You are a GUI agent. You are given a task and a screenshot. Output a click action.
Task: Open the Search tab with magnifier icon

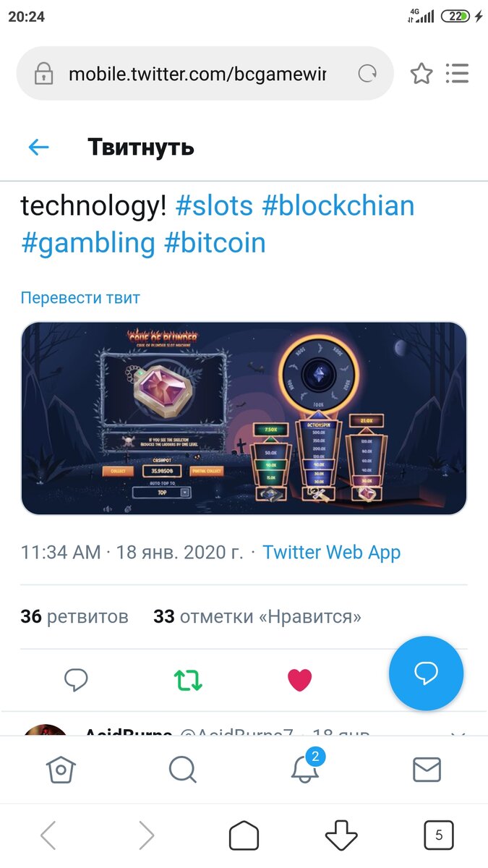pyautogui.click(x=182, y=770)
